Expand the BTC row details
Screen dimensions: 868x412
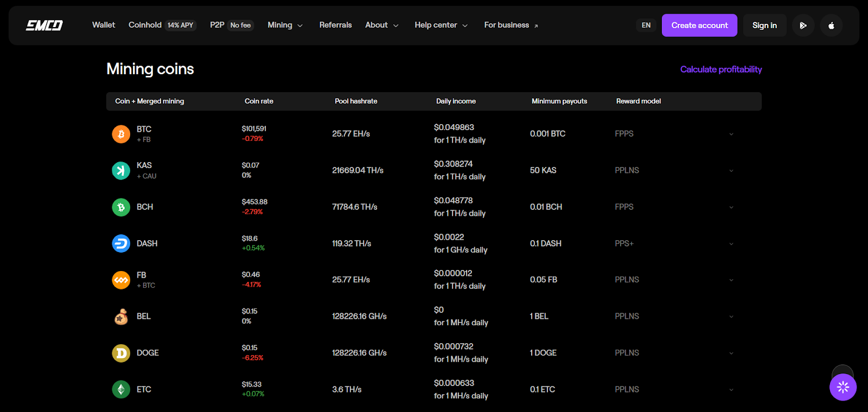coord(731,134)
